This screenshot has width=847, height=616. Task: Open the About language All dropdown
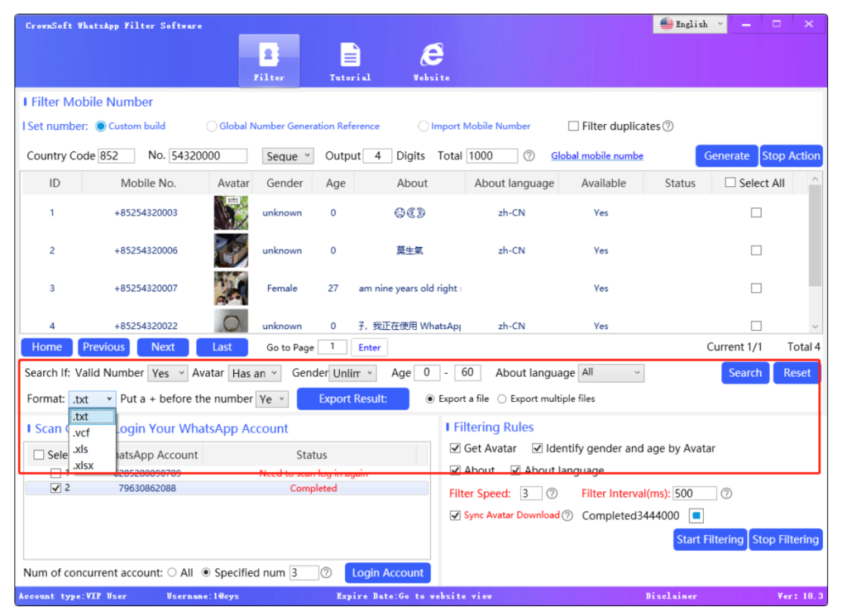point(611,373)
